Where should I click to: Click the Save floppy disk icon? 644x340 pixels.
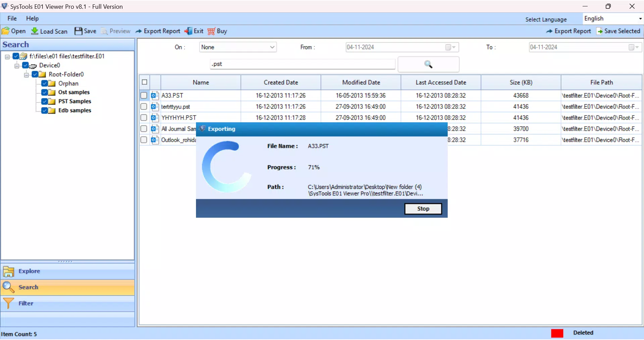78,31
